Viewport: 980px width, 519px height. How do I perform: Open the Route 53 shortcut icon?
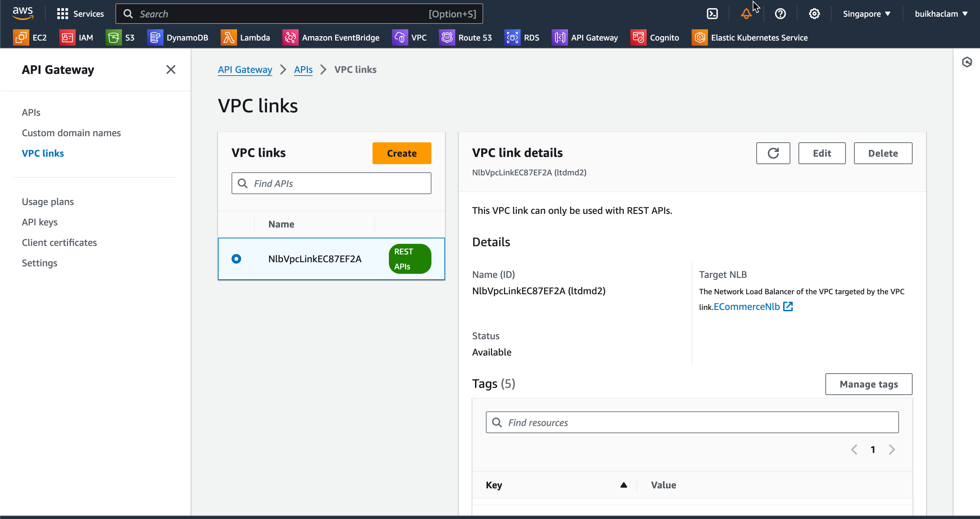click(447, 37)
